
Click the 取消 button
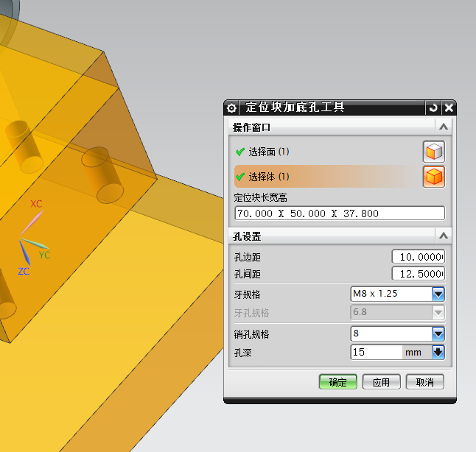click(424, 382)
